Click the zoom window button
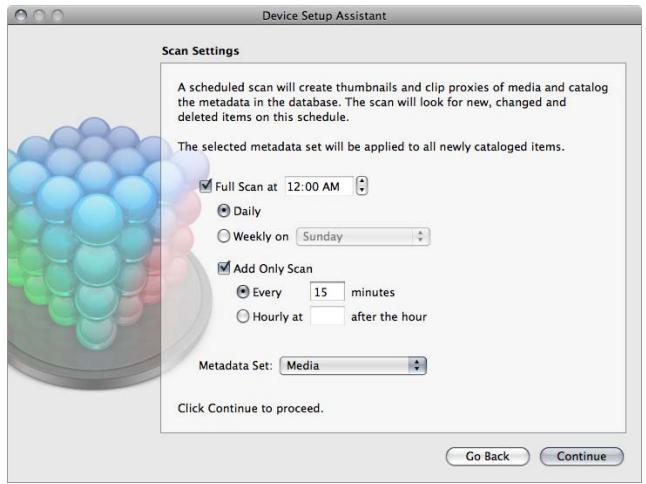646x484 pixels. (x=57, y=16)
